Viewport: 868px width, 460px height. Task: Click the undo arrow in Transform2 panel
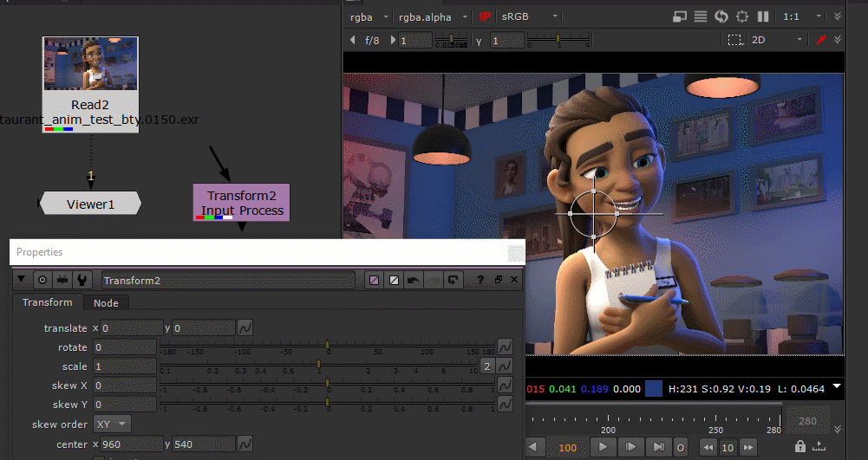click(413, 280)
